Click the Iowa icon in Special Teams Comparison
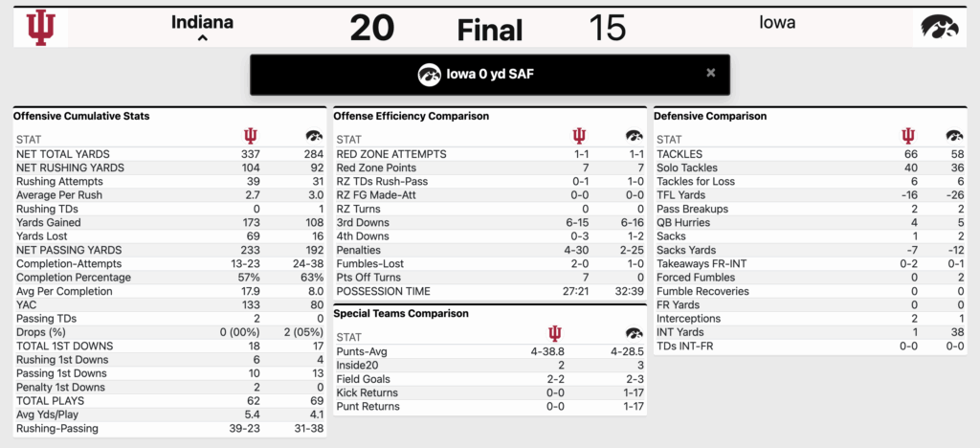The image size is (980, 448). coord(635,334)
